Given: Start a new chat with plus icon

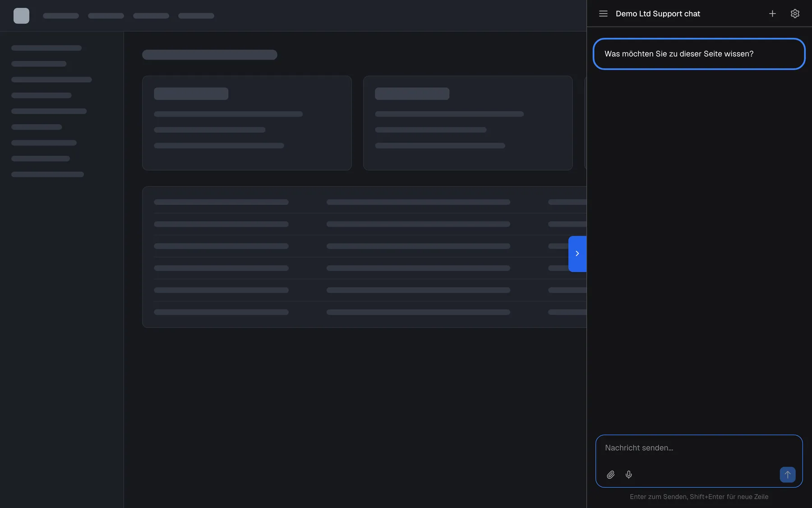Looking at the screenshot, I should point(772,14).
